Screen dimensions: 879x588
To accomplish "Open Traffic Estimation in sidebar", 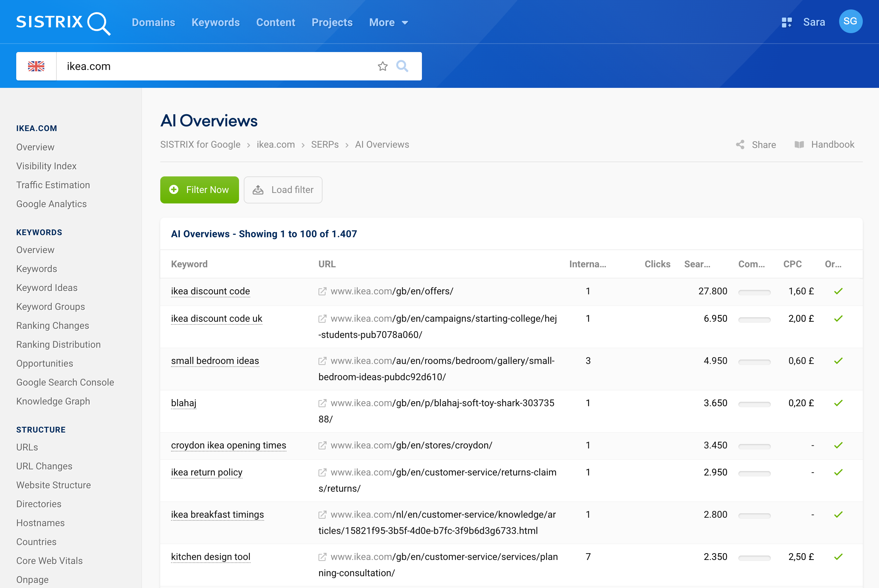I will 53,185.
